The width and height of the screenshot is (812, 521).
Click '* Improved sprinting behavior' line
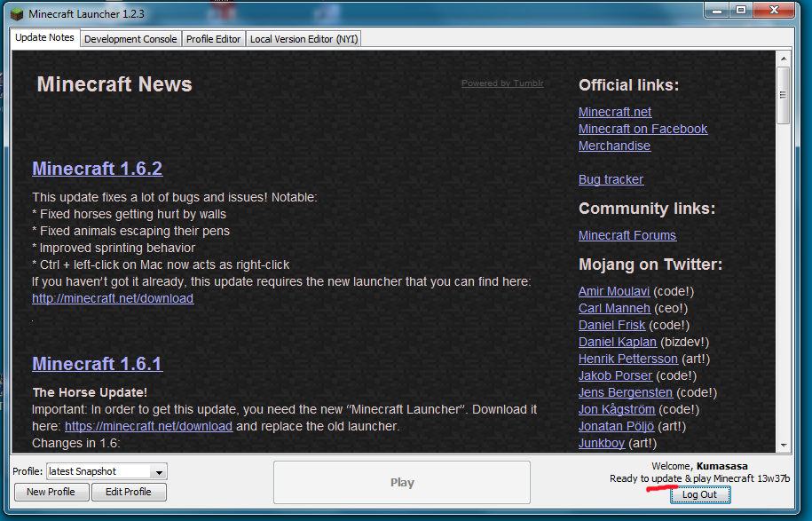pos(114,248)
